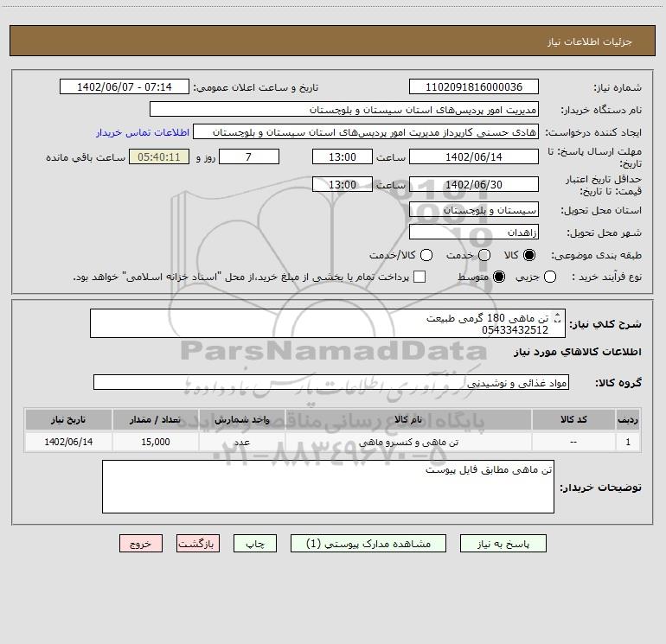
Task: Click the نام کالا column header
Action: 408,420
